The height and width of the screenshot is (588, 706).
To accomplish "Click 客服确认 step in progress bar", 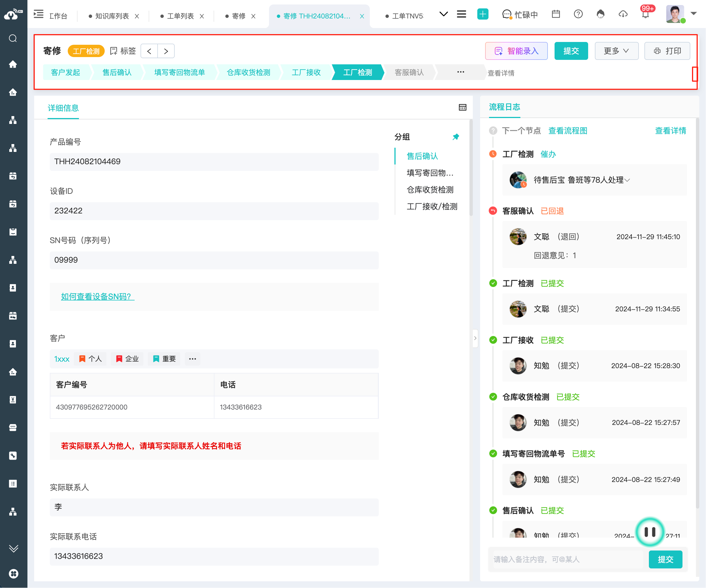I will point(409,72).
